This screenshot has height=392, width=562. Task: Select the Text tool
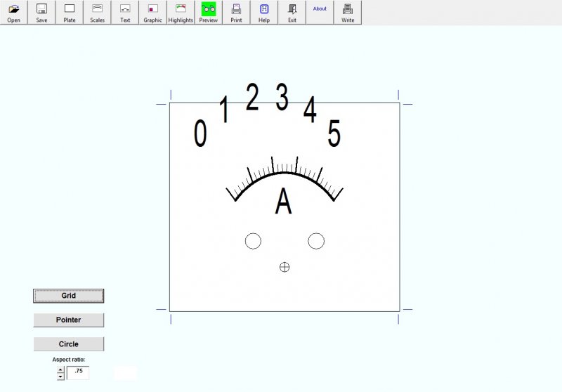[125, 13]
